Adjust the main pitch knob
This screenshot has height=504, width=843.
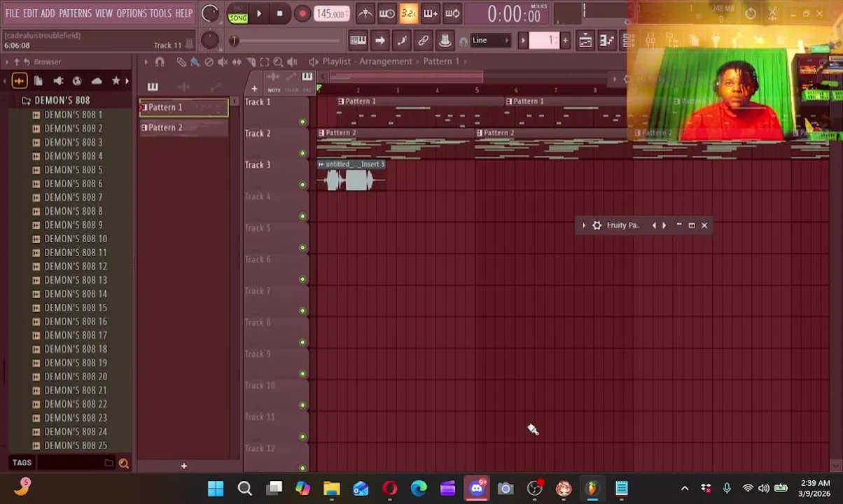pos(209,40)
